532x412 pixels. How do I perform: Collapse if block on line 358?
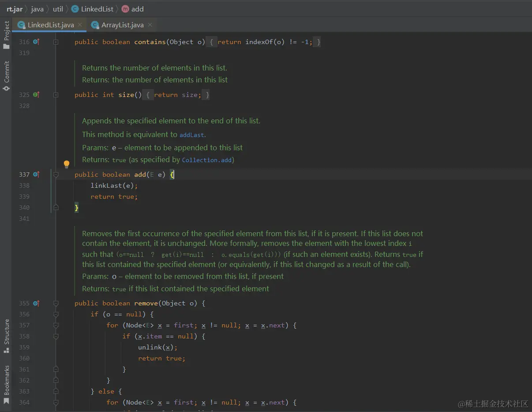(56, 336)
